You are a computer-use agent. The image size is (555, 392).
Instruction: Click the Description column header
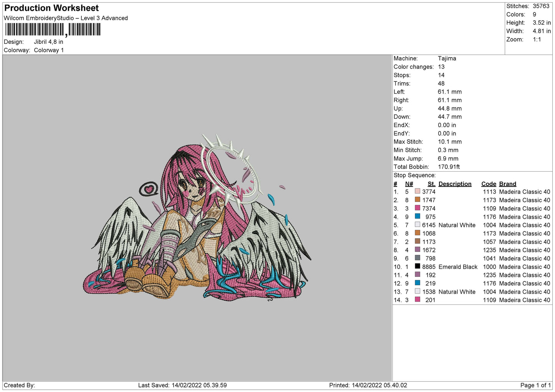455,184
